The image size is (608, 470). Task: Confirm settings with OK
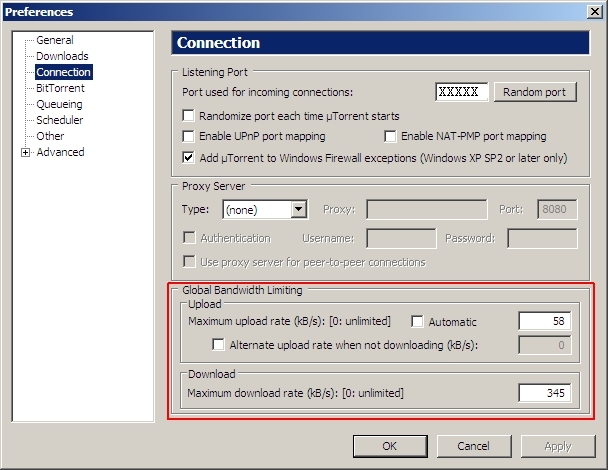[x=390, y=446]
